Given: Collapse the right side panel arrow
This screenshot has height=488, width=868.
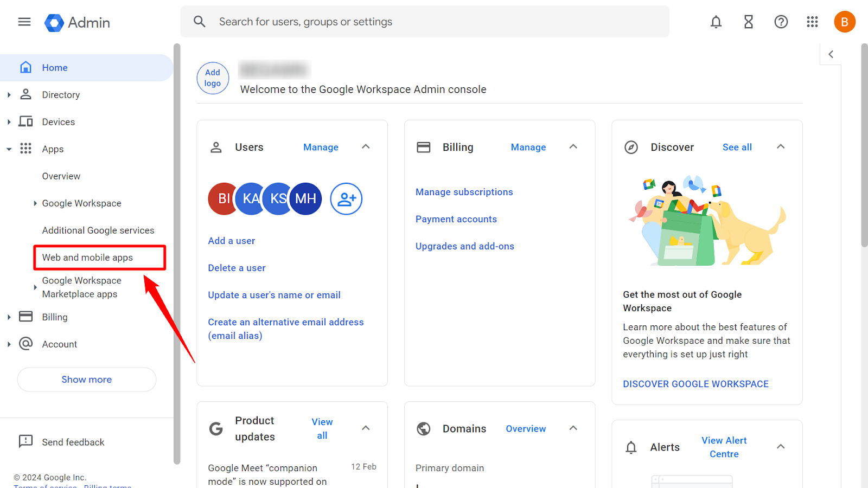Looking at the screenshot, I should tap(831, 54).
